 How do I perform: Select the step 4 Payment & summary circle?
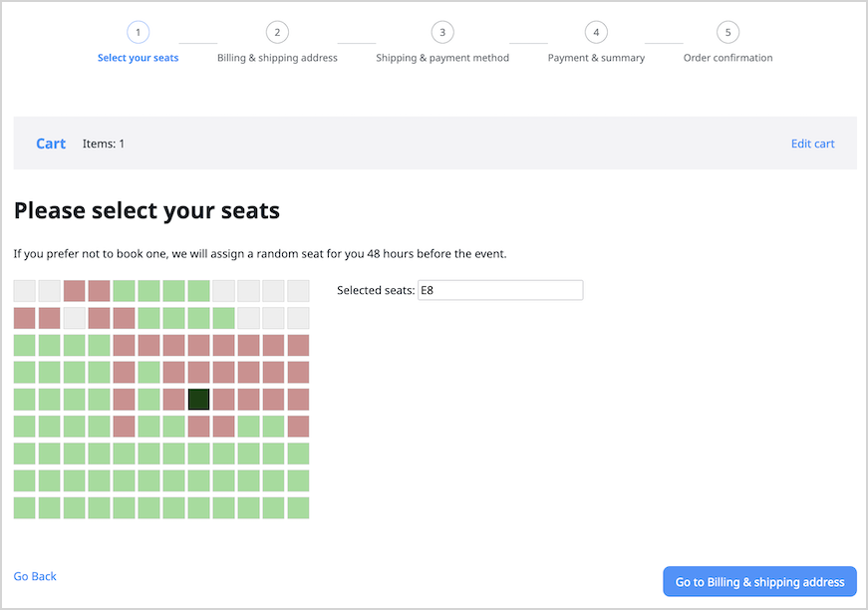tap(595, 32)
